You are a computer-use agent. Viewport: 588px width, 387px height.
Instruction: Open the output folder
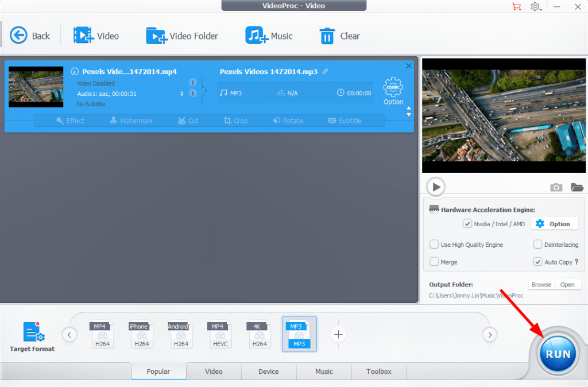(x=567, y=285)
